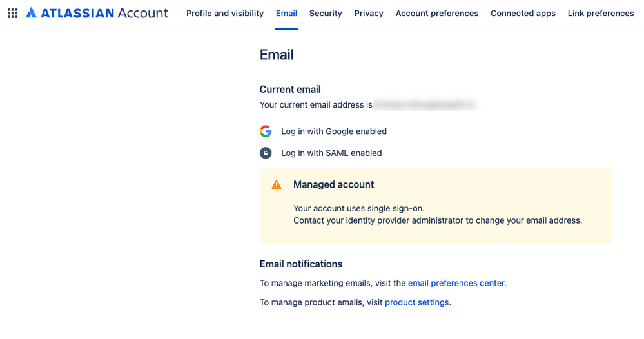
Task: Open the Connected apps tab
Action: point(523,13)
